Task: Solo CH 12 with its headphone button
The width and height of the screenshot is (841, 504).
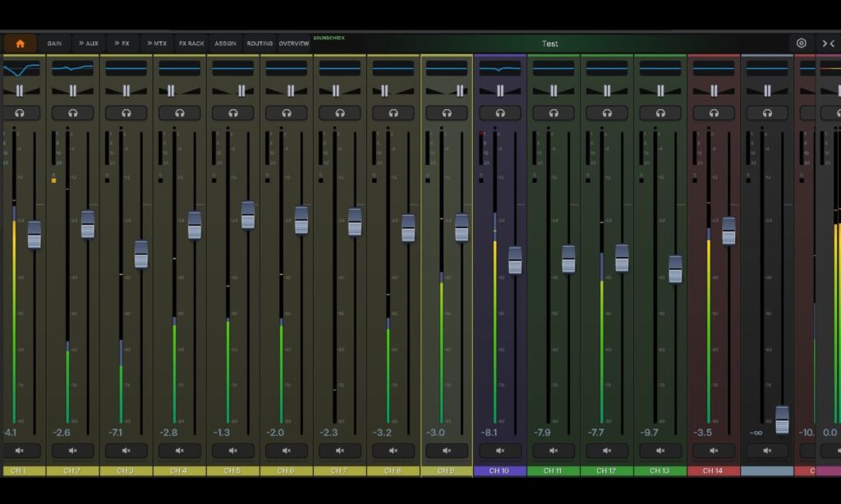Action: [x=607, y=112]
